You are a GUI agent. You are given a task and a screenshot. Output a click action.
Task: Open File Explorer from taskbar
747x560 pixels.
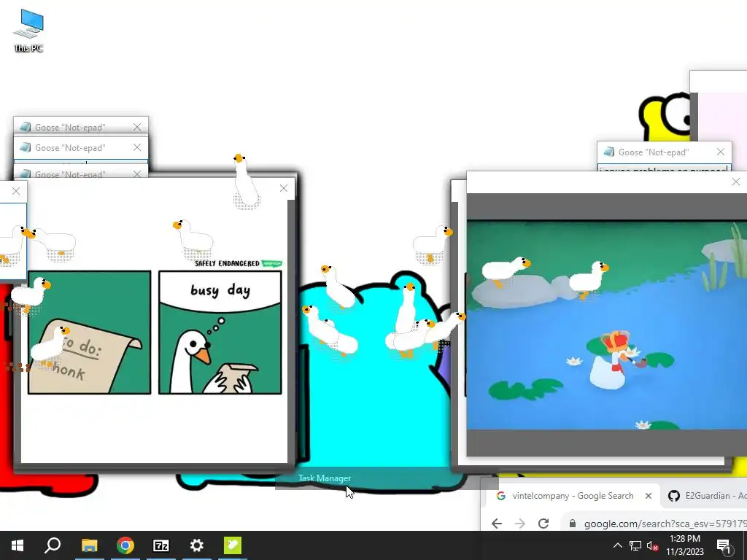coord(89,545)
